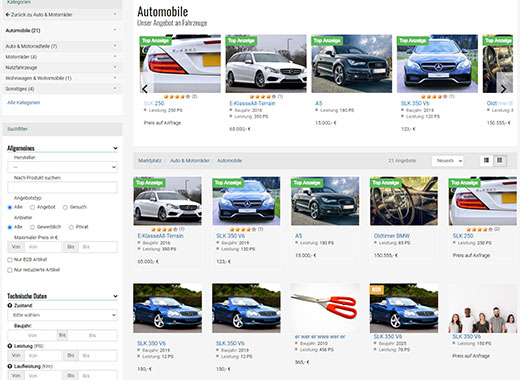Expand Wohnwagen & Wohnmobile category arrow
The height and width of the screenshot is (380, 520).
click(115, 78)
